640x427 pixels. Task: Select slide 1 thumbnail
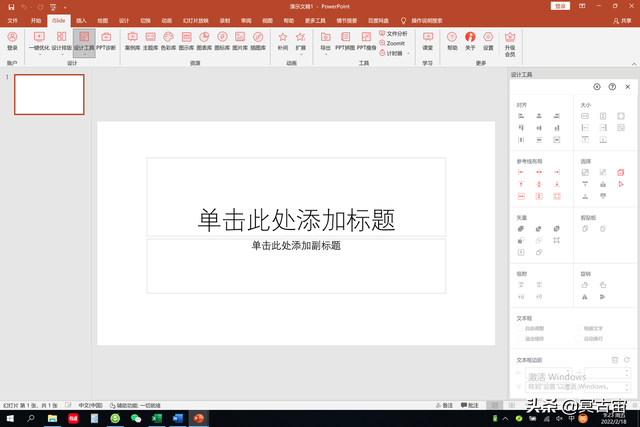[x=48, y=94]
